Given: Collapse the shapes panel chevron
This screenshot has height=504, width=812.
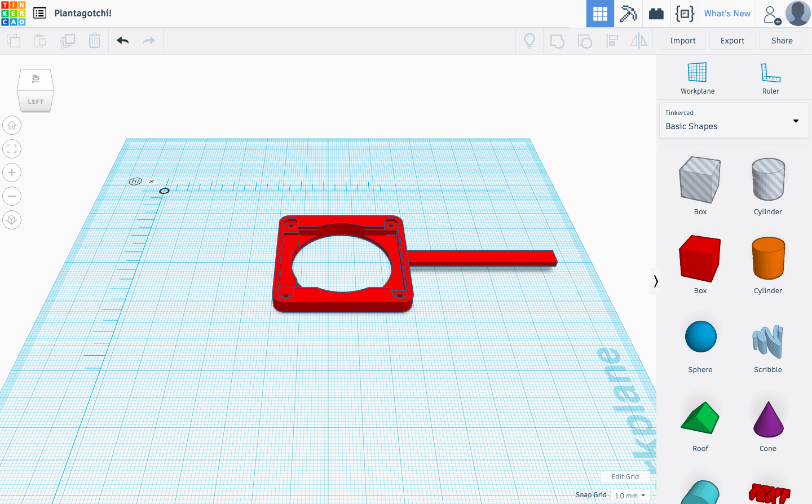Looking at the screenshot, I should click(655, 281).
